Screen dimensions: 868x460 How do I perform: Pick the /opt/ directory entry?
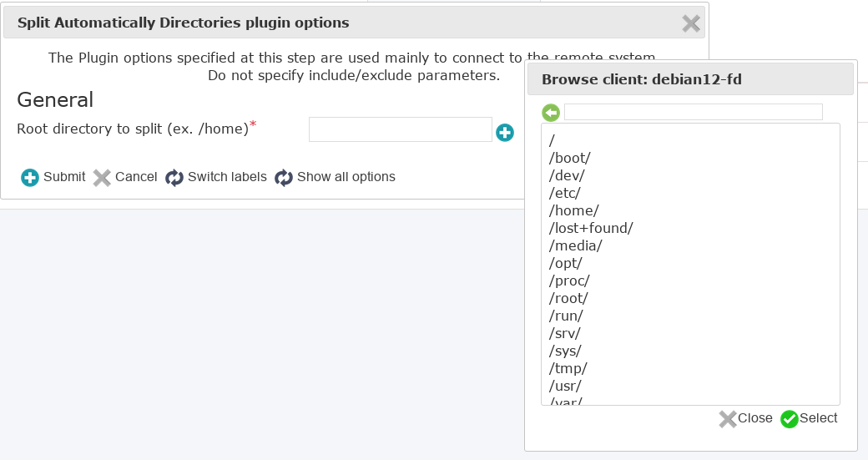566,263
